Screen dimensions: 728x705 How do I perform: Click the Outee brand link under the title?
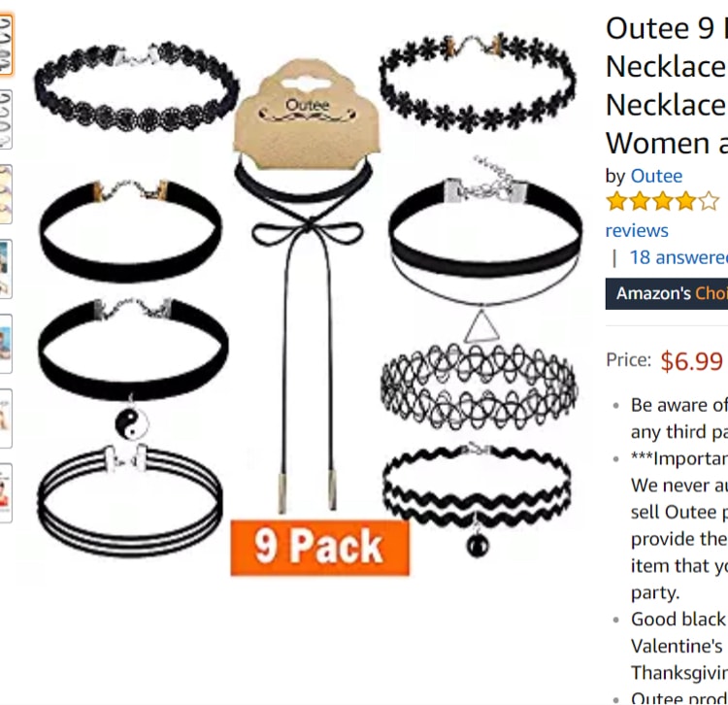(656, 176)
